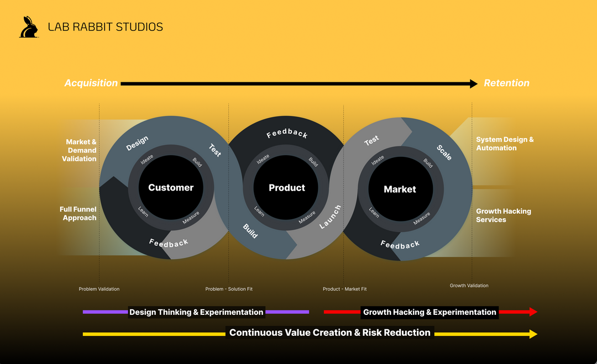Click the Retention heading
The height and width of the screenshot is (364, 597).
coord(506,83)
